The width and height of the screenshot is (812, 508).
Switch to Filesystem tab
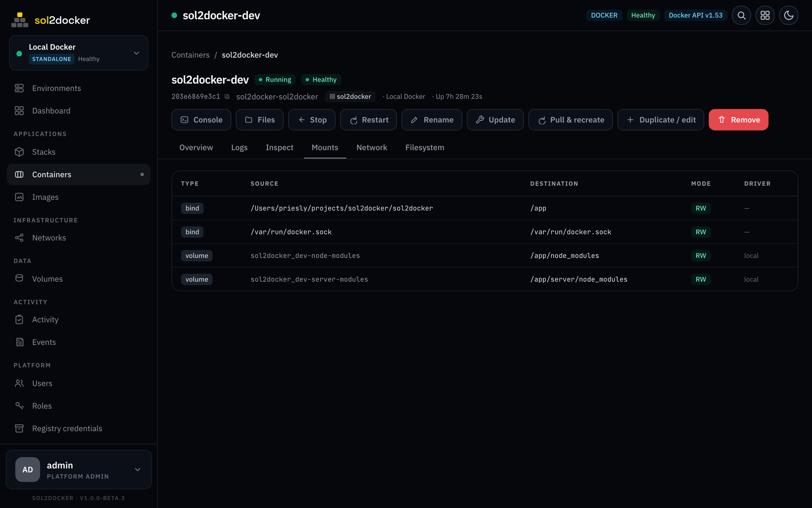tap(425, 148)
